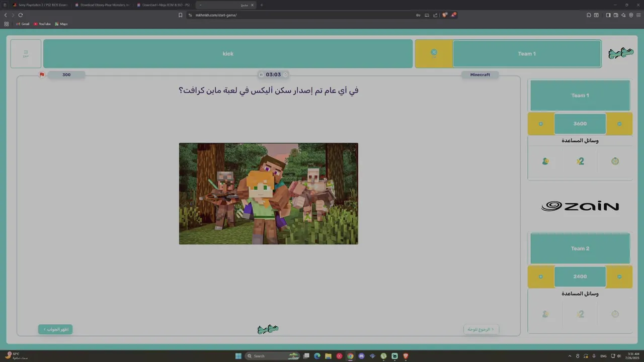644x362 pixels.
Task: Open the apps grid in bookmarks bar
Action: (7, 24)
